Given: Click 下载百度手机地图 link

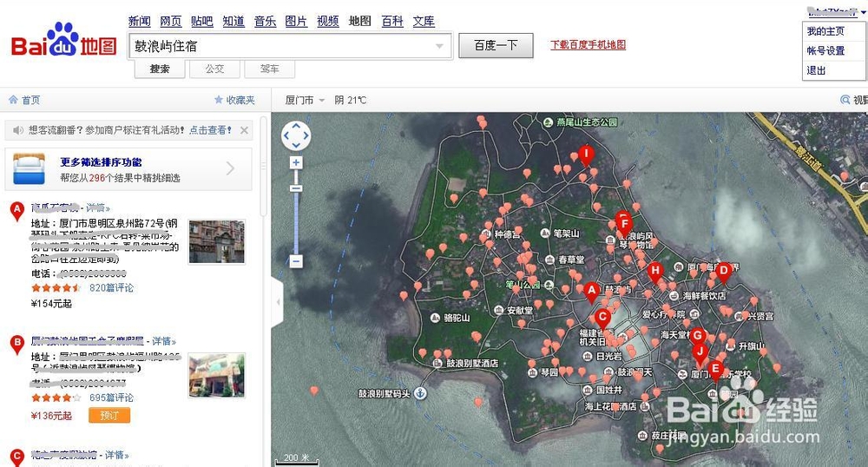Looking at the screenshot, I should tap(588, 45).
